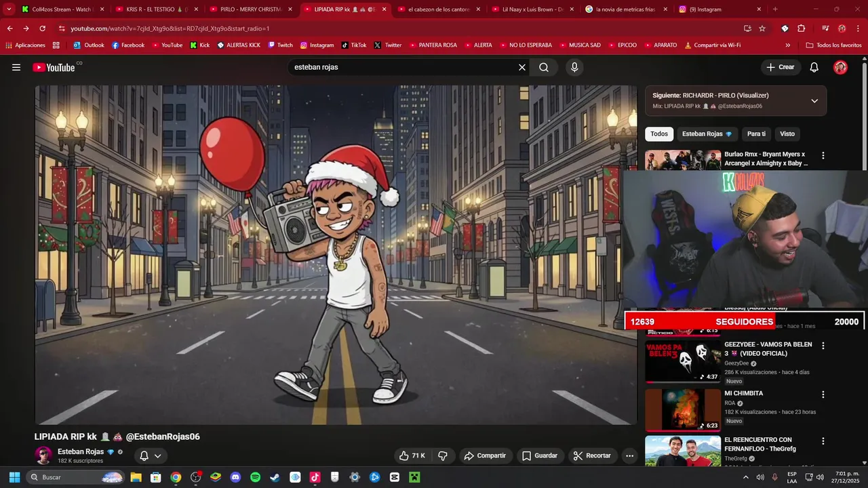Clip the video with Recortar
This screenshot has width=868, height=488.
coord(593,455)
